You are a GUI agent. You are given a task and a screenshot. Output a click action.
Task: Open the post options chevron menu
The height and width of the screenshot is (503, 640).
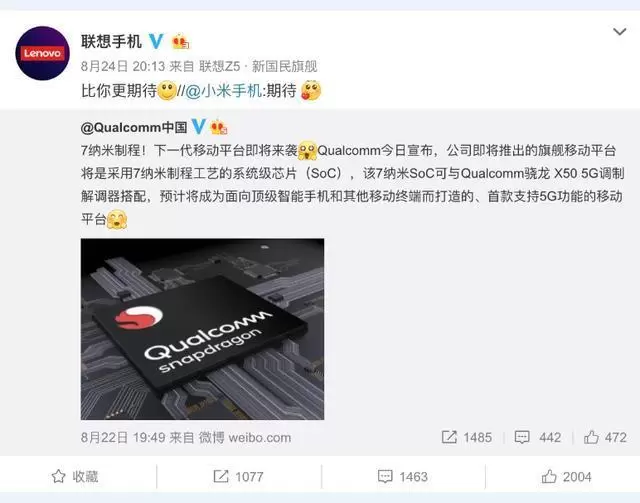(x=620, y=31)
